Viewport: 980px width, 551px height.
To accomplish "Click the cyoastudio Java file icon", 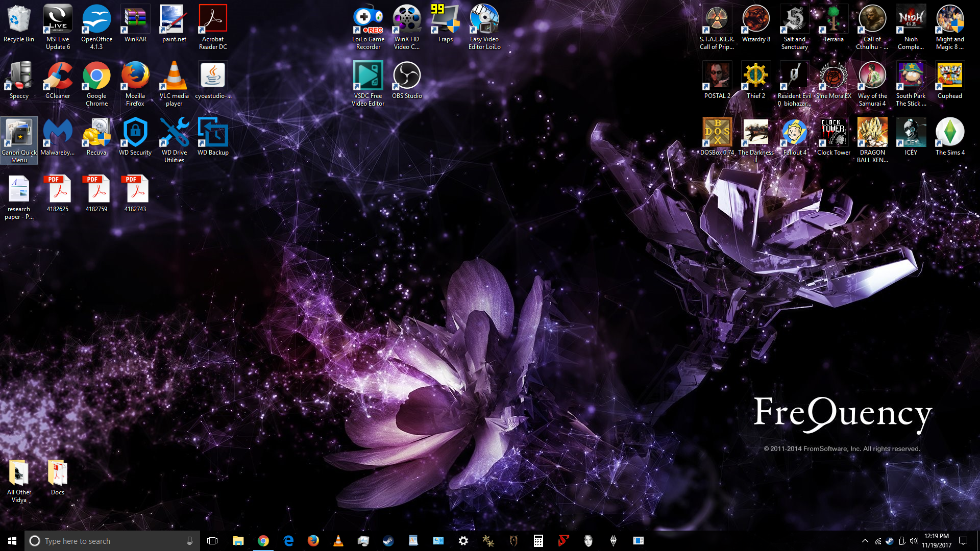I will pos(213,81).
